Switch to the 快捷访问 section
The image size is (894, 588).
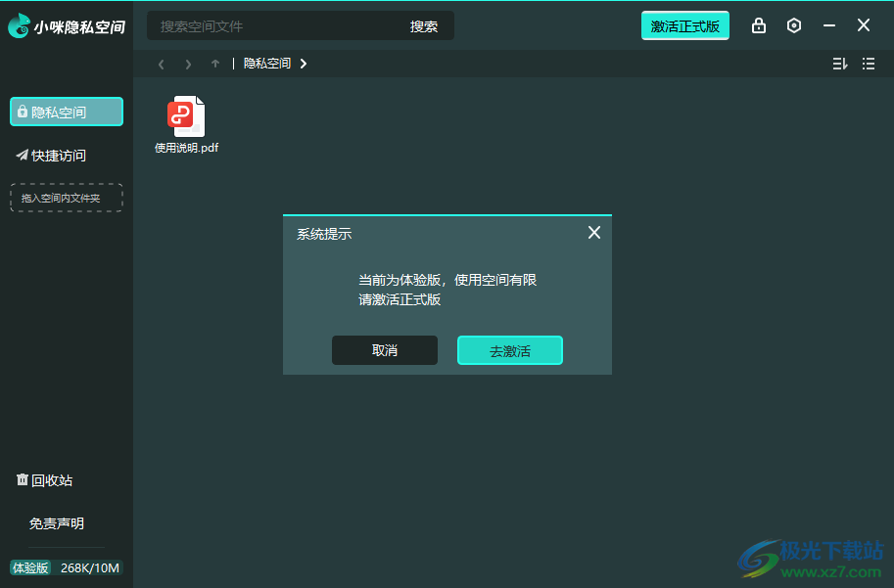click(x=59, y=155)
